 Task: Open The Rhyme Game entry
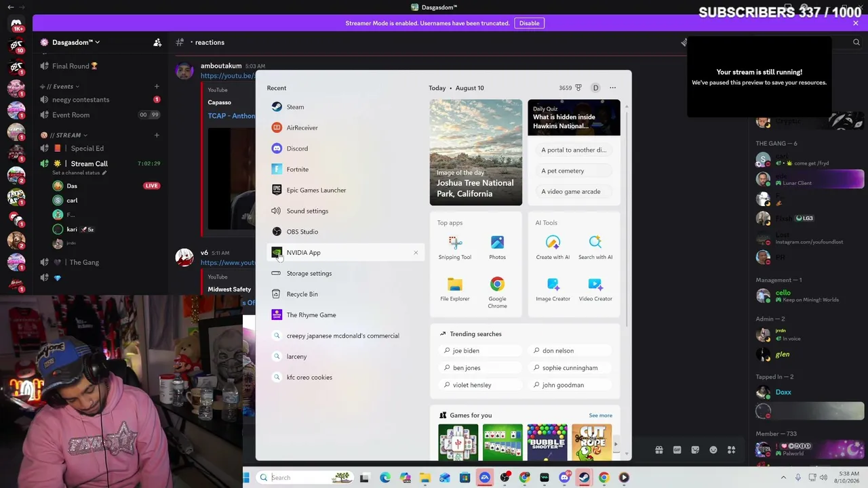click(346, 314)
